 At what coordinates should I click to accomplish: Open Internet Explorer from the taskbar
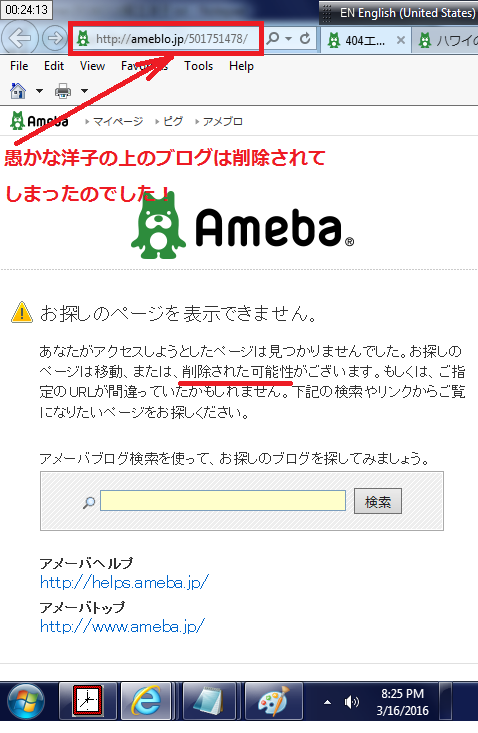pos(147,701)
